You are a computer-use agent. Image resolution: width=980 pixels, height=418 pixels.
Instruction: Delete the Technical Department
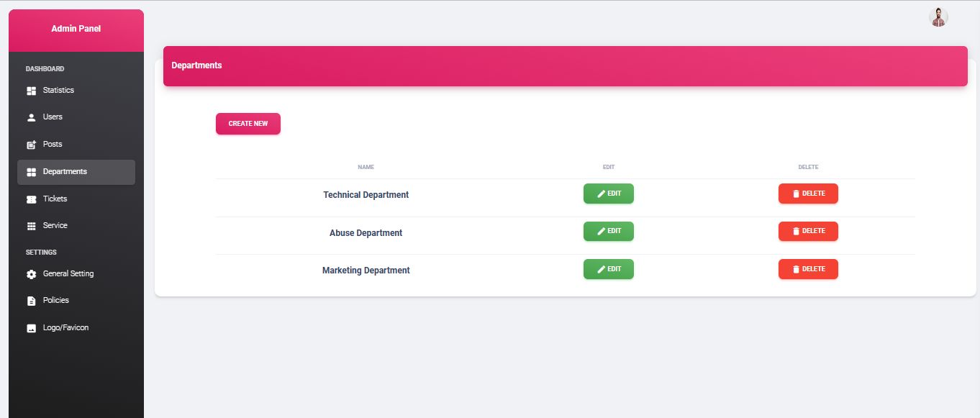[808, 194]
